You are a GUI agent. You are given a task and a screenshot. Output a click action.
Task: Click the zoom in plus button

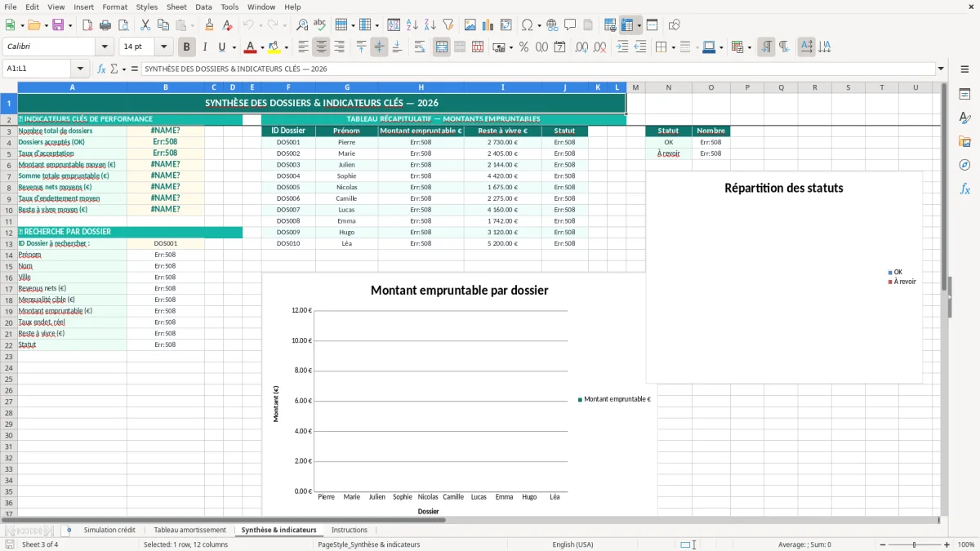point(947,544)
